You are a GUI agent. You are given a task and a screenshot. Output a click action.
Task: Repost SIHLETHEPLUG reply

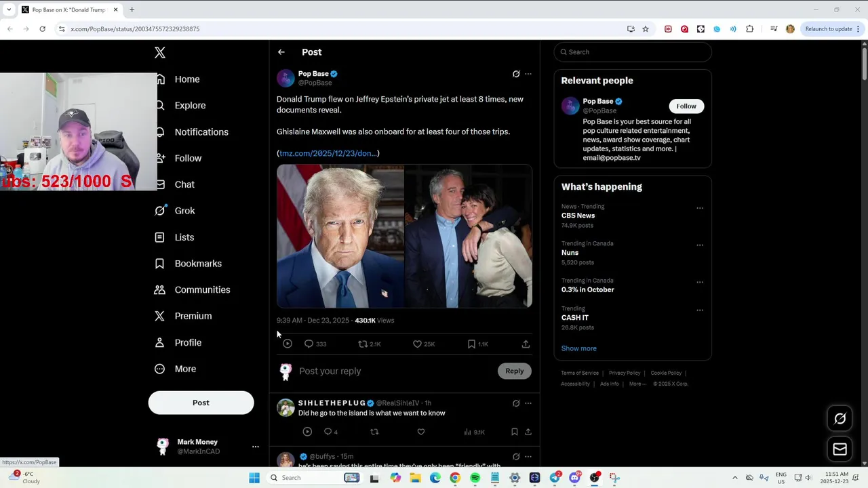pos(374,432)
